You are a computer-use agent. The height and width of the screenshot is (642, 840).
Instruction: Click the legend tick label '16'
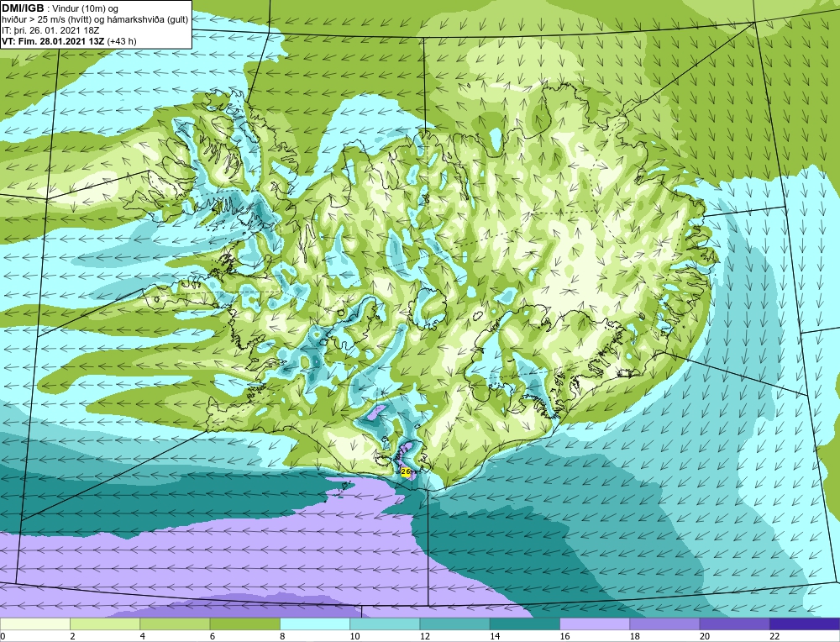564,636
